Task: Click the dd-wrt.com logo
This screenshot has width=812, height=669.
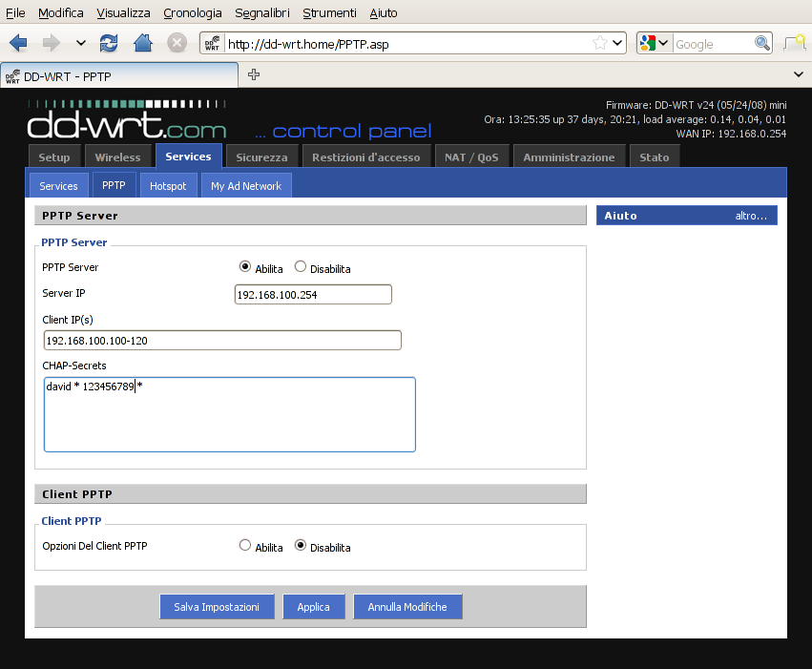Action: [127, 120]
